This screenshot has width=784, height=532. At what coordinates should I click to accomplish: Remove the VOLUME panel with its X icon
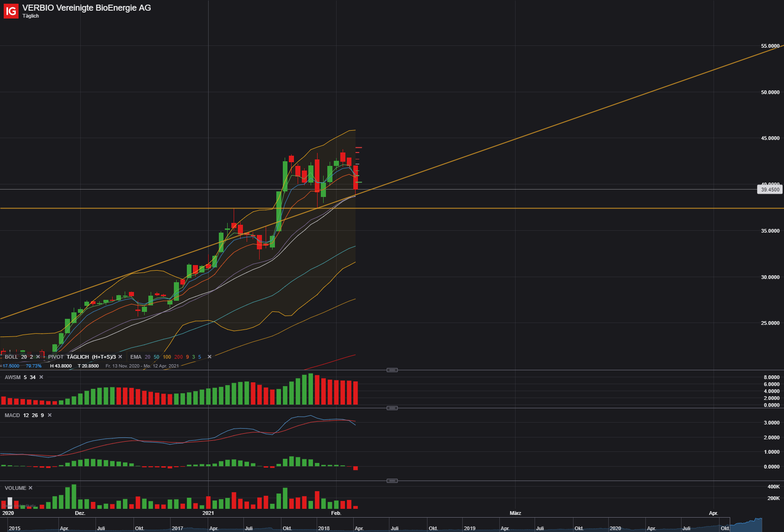(30, 488)
